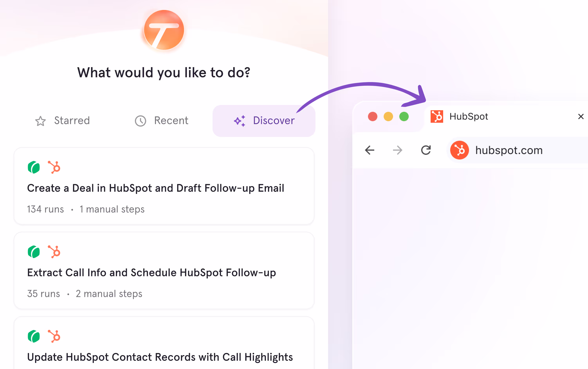Click the orange Tango logo at the top
This screenshot has width=588, height=369.
click(164, 30)
